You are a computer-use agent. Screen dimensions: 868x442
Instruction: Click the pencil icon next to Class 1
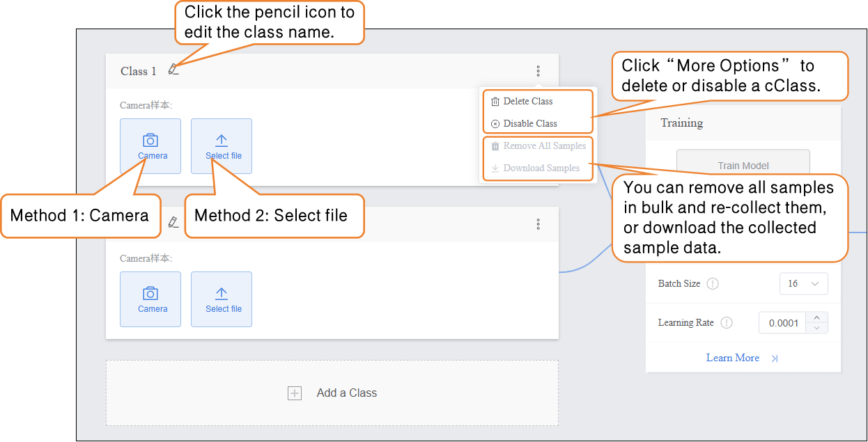click(173, 70)
